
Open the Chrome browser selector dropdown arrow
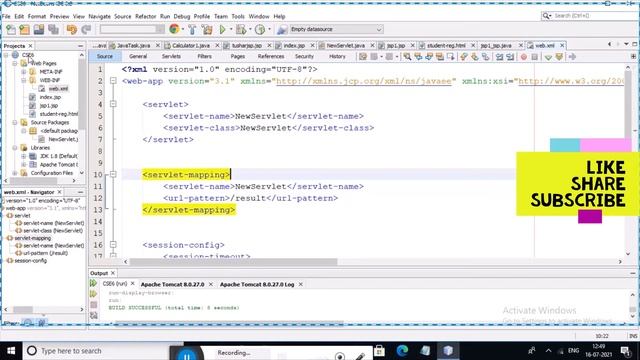[x=182, y=29]
